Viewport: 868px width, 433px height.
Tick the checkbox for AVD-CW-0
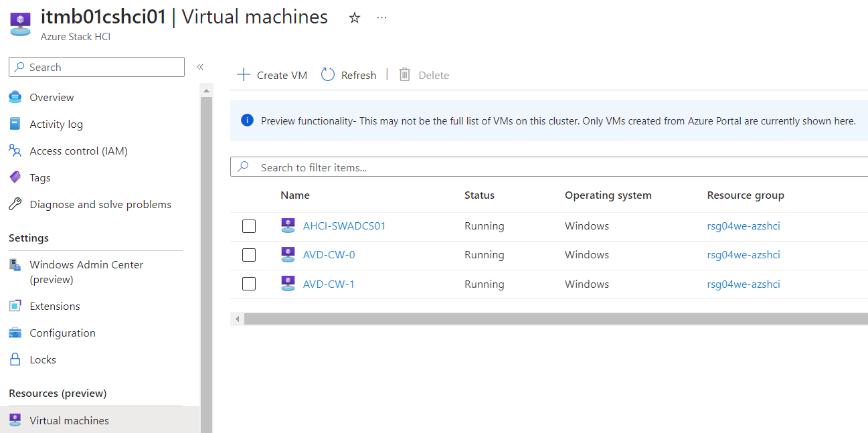point(249,255)
